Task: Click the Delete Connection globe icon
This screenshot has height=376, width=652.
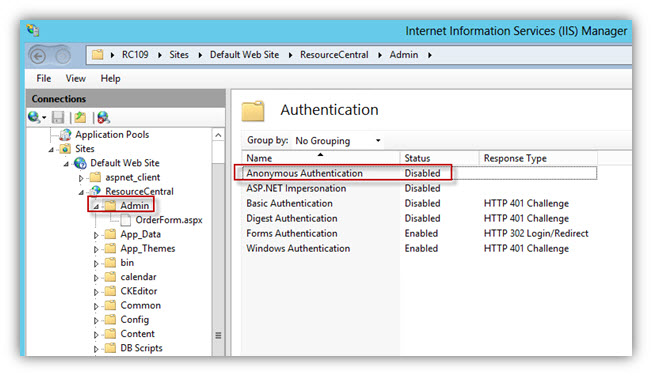Action: [103, 118]
